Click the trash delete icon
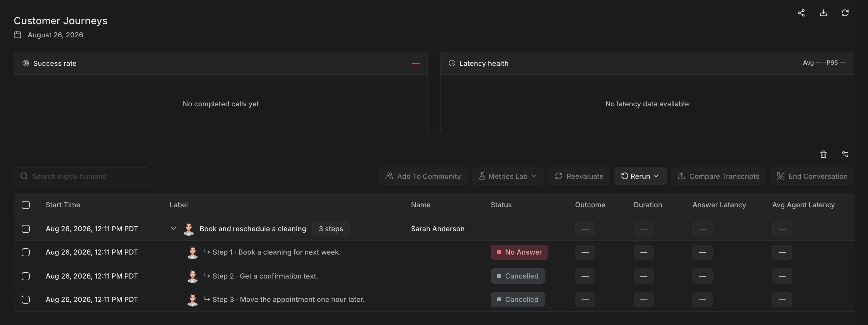This screenshot has height=325, width=868. 823,154
